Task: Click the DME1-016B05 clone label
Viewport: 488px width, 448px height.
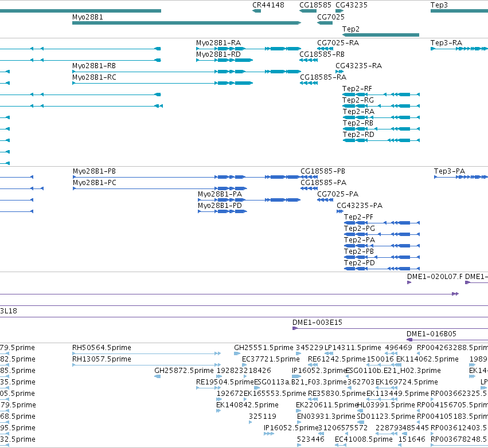Action: (x=431, y=334)
